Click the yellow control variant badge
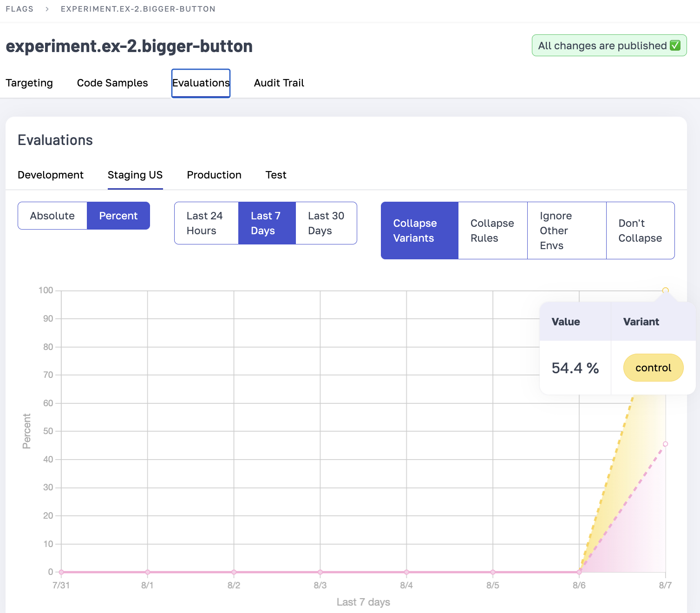 point(653,368)
